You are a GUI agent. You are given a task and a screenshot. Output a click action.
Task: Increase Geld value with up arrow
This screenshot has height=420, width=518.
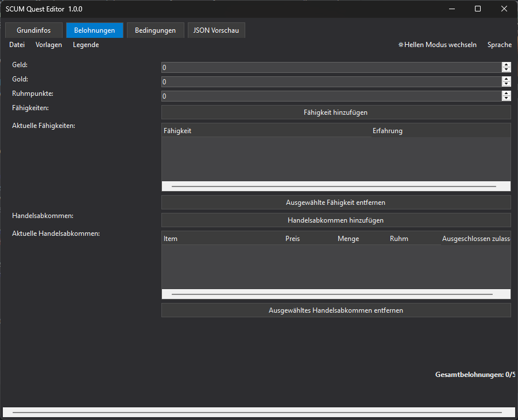[x=506, y=65]
